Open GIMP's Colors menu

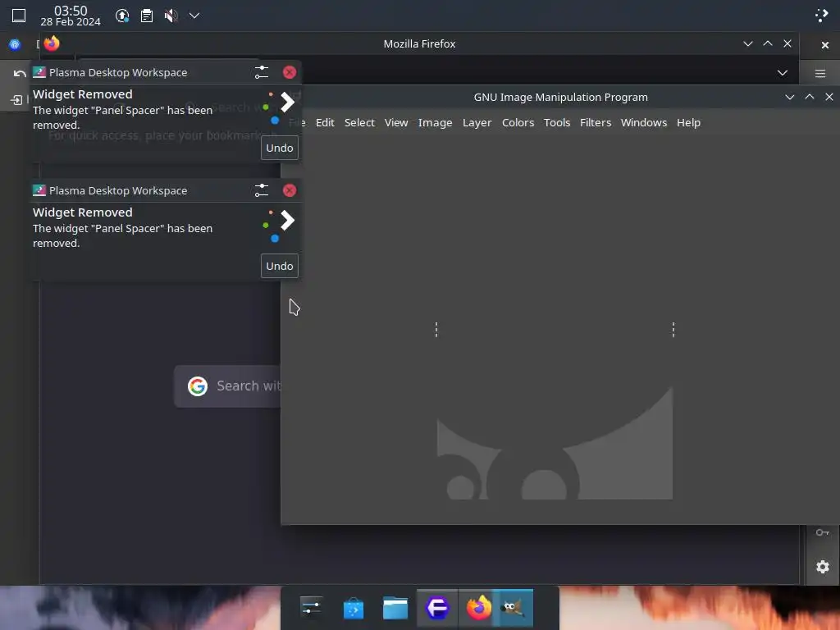click(x=518, y=123)
